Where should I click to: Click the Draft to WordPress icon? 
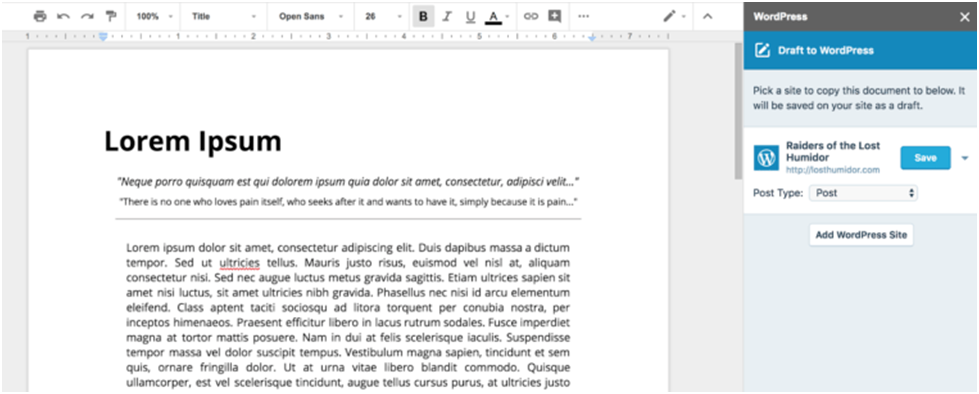[x=762, y=51]
